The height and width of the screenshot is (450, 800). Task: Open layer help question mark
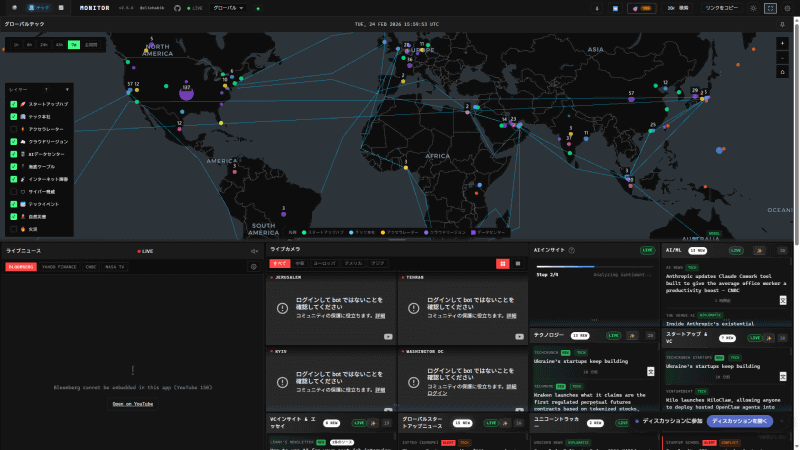[46, 90]
